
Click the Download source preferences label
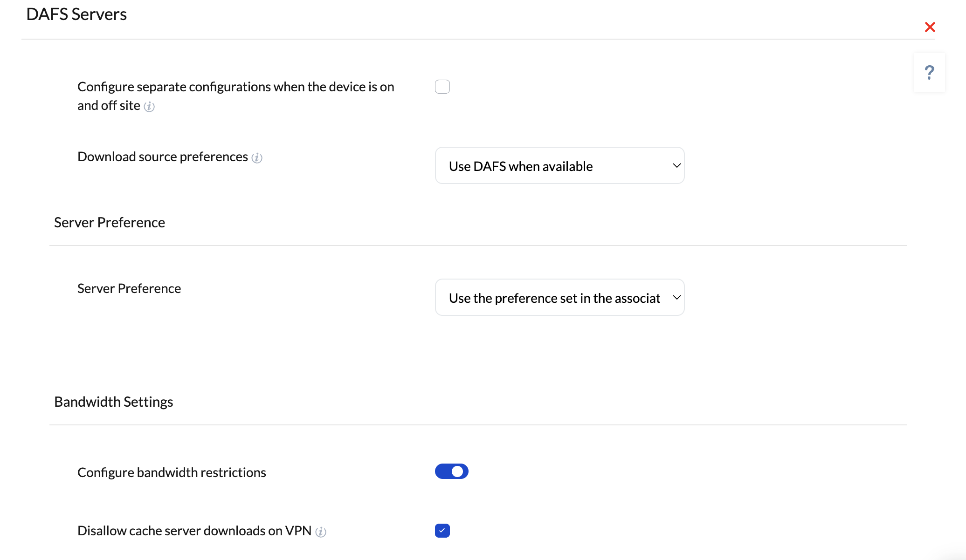click(x=163, y=157)
